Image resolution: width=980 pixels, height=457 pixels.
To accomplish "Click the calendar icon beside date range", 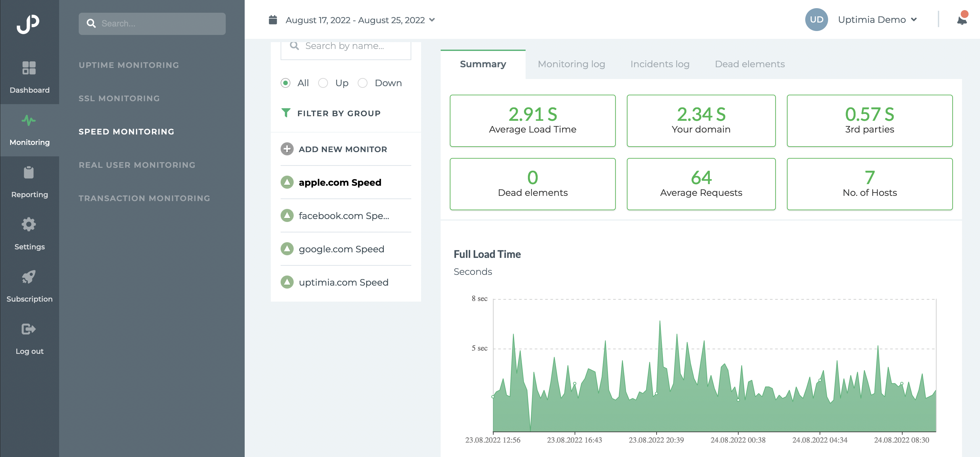I will click(273, 20).
